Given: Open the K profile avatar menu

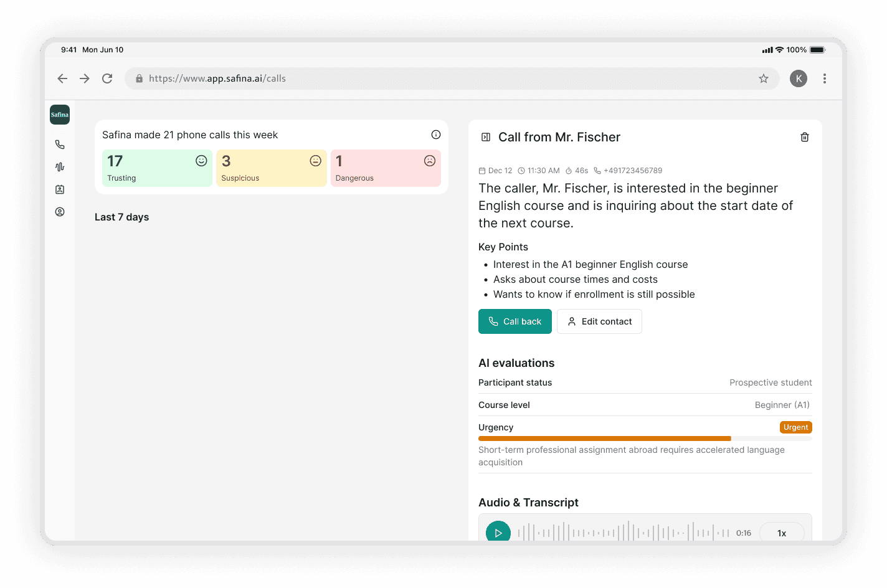Looking at the screenshot, I should [x=799, y=78].
